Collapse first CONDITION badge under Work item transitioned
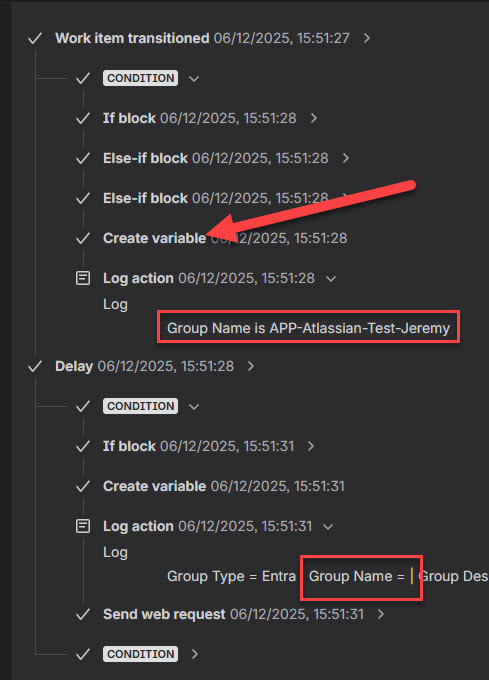 coord(194,78)
